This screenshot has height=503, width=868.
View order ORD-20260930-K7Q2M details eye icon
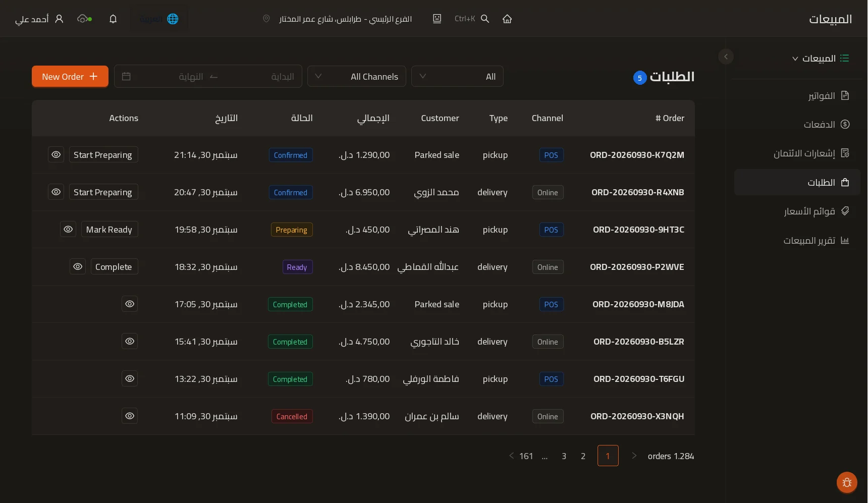[x=56, y=154]
